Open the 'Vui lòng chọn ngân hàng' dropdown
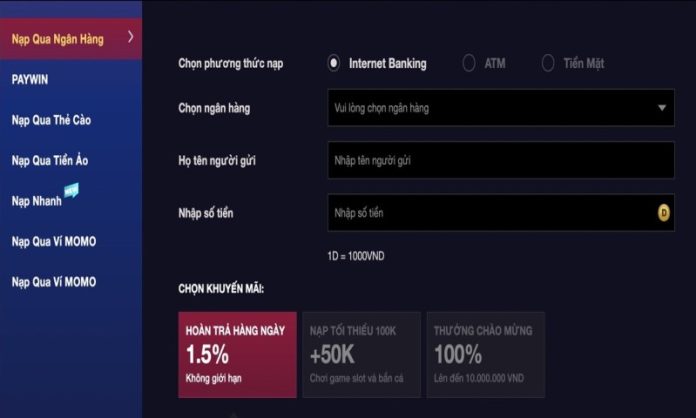 tap(500, 108)
